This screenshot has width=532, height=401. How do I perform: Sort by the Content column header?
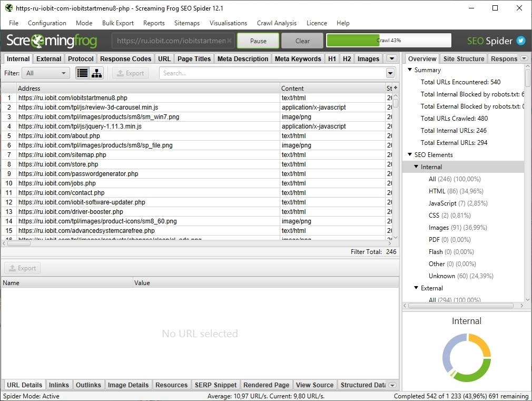(x=332, y=89)
